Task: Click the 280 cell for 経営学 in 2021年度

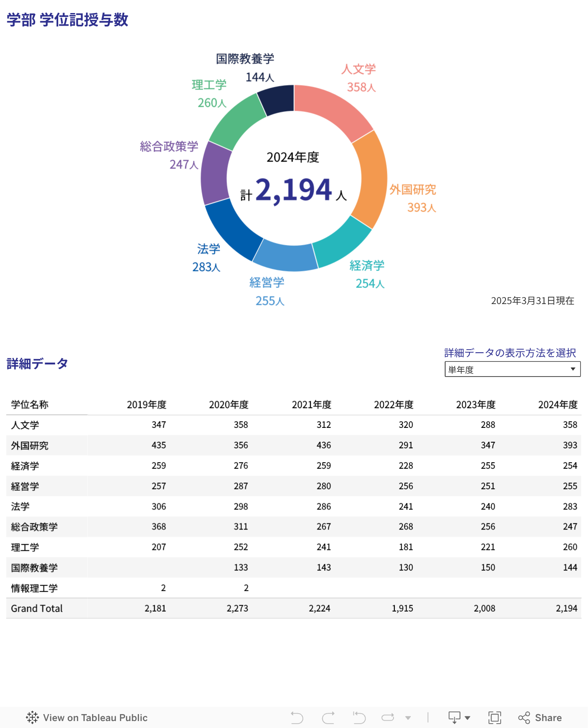Action: click(x=324, y=486)
